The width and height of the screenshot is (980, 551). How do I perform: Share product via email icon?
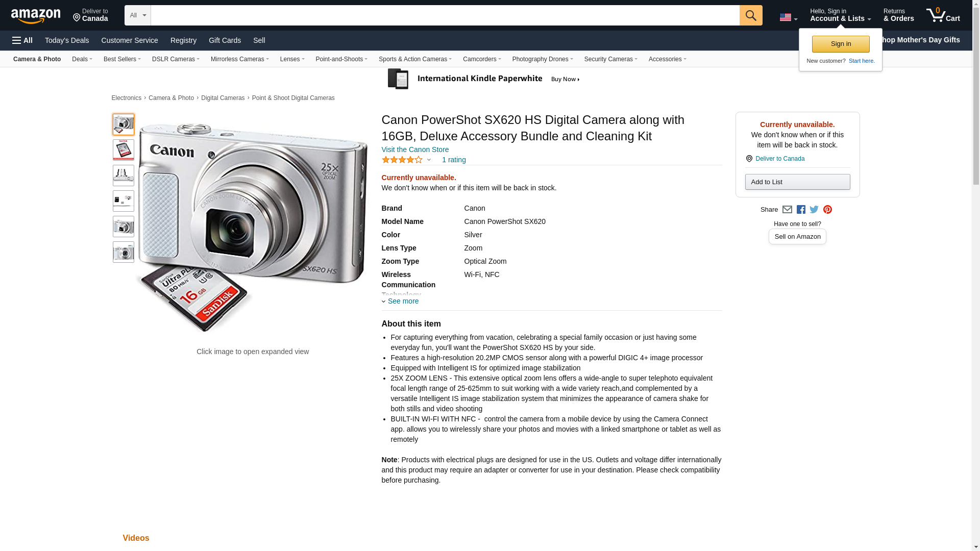(787, 210)
